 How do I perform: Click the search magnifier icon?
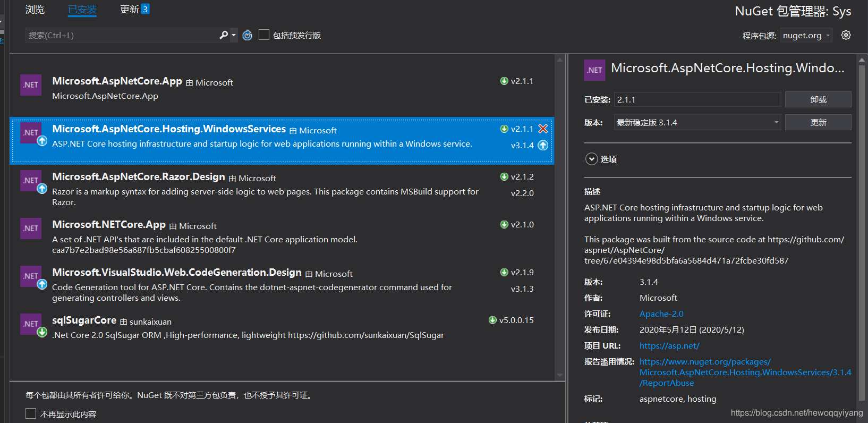[224, 35]
